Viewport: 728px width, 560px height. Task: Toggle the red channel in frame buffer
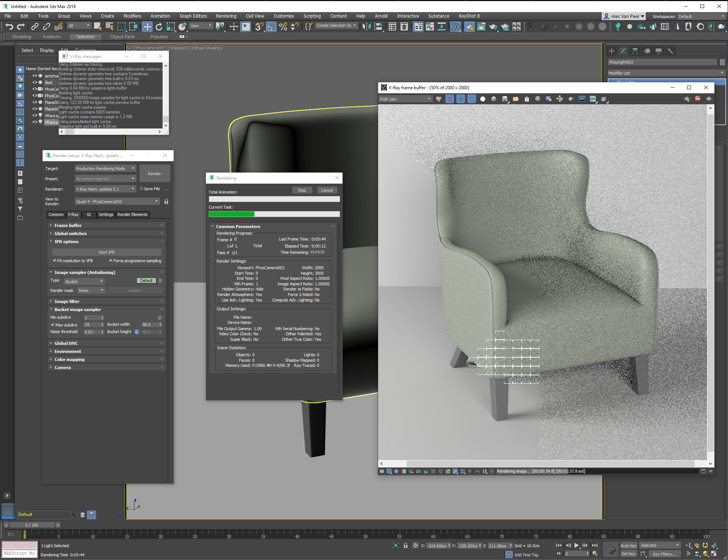(450, 99)
